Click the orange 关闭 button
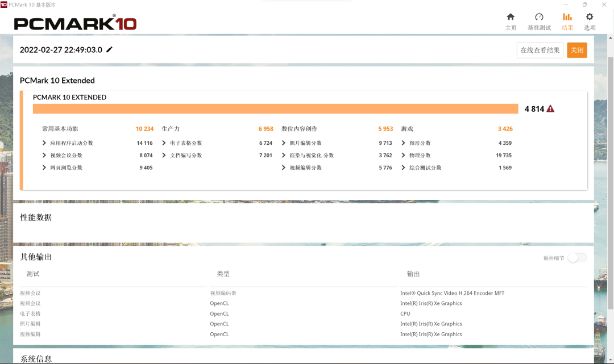 577,50
